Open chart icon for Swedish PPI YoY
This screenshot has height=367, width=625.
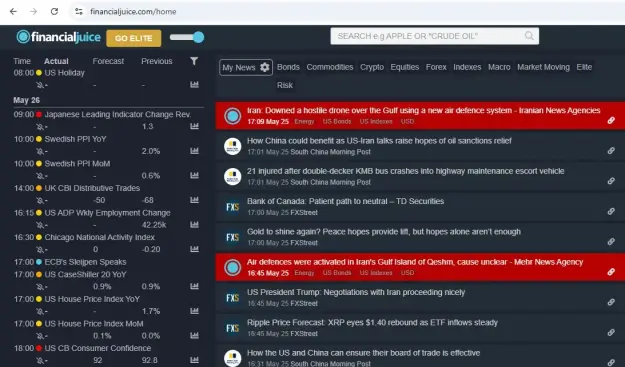coord(194,151)
